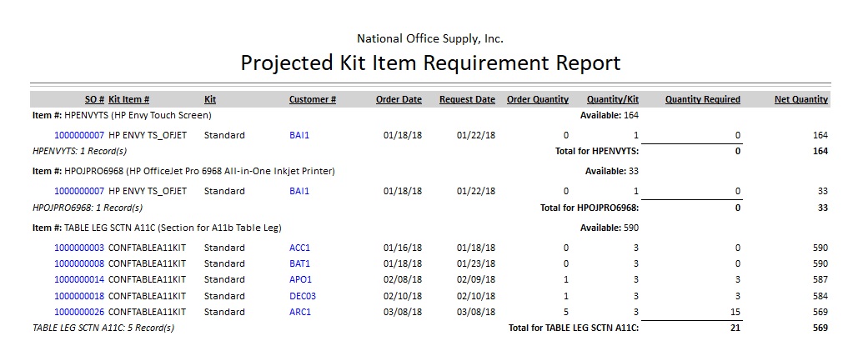Image resolution: width=868 pixels, height=346 pixels.
Task: Click the Kit Item # column header
Action: [x=129, y=99]
